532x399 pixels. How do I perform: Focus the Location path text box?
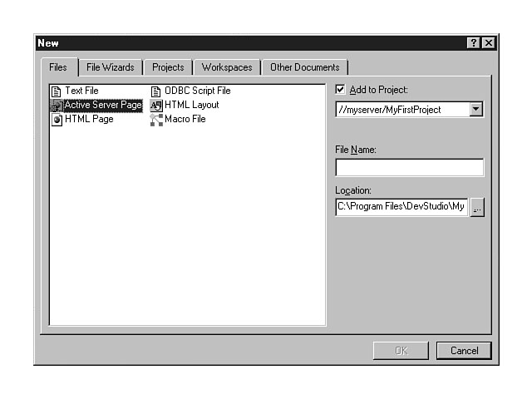tap(401, 208)
